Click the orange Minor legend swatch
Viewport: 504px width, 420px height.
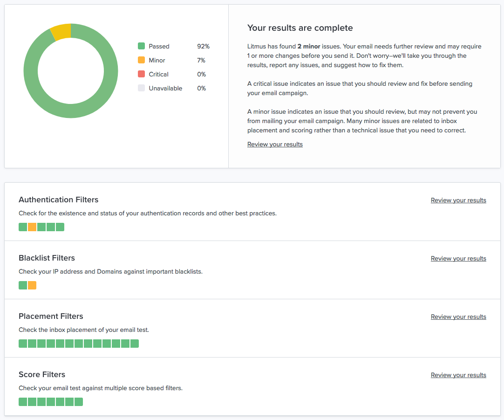click(x=142, y=60)
